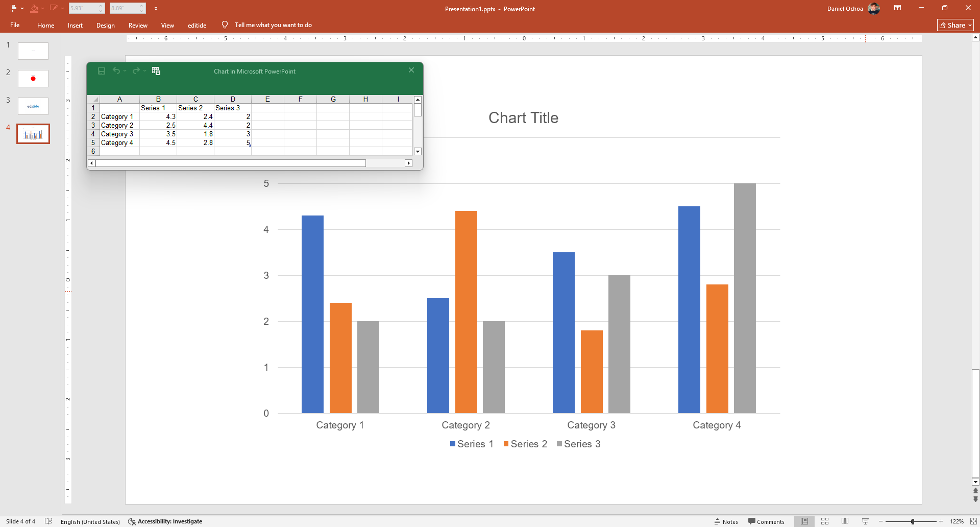Click the orange Series 2 legend swatch

pyautogui.click(x=506, y=444)
